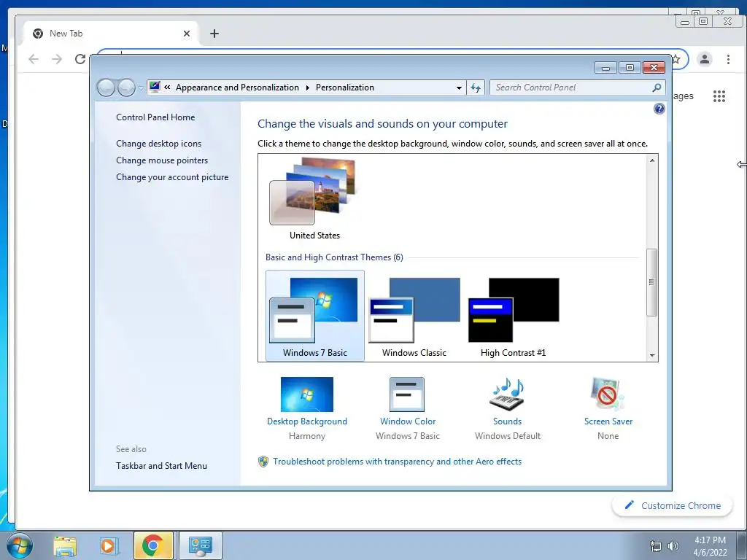This screenshot has width=747, height=560.
Task: Open the Window Color icon
Action: [407, 394]
